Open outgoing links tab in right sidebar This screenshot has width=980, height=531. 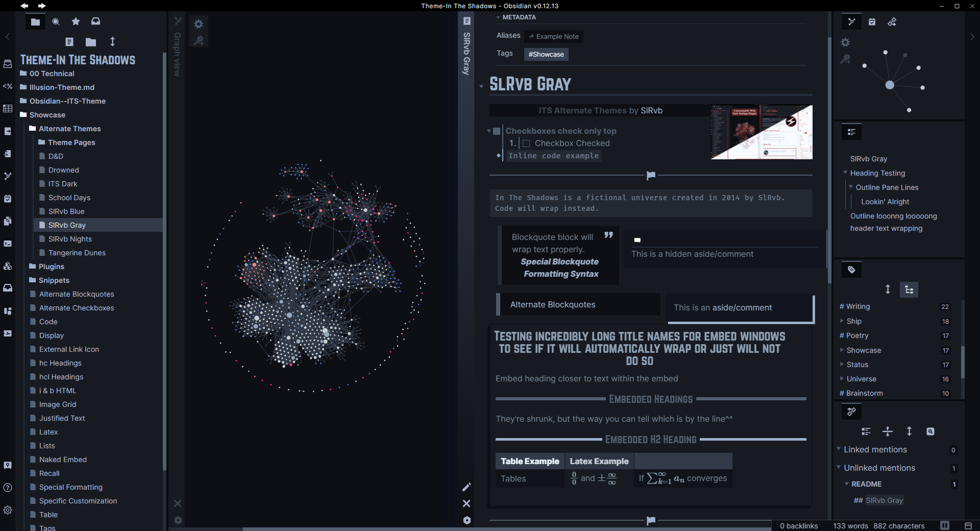click(892, 21)
